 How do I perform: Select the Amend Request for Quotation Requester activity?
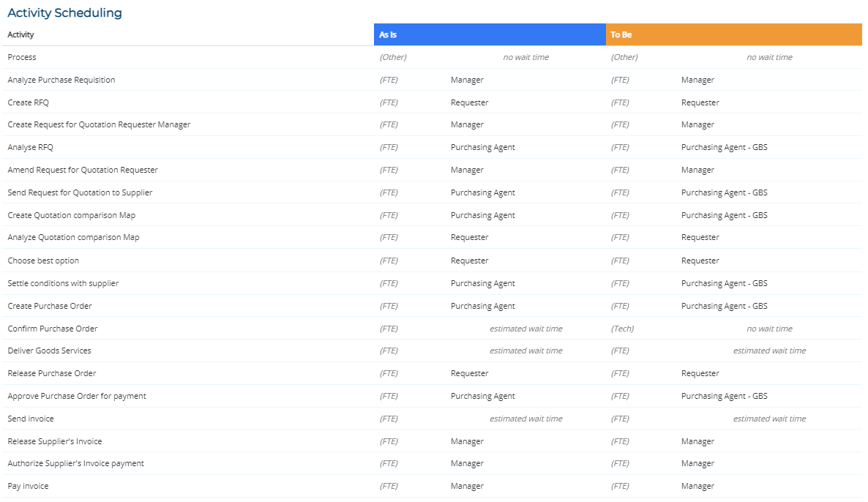coord(83,170)
